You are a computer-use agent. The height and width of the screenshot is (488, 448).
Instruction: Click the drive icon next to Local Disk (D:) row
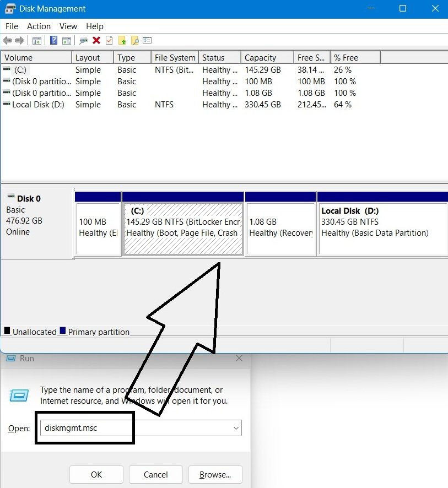[7, 104]
